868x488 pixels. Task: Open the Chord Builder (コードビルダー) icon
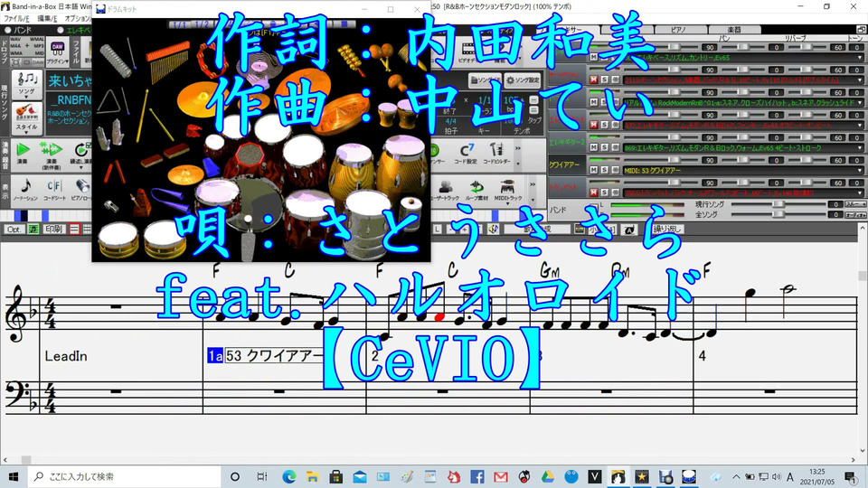click(496, 154)
